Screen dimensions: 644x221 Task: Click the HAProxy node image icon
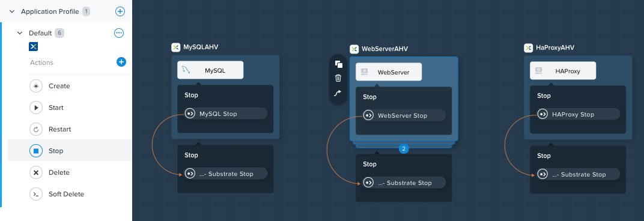539,71
